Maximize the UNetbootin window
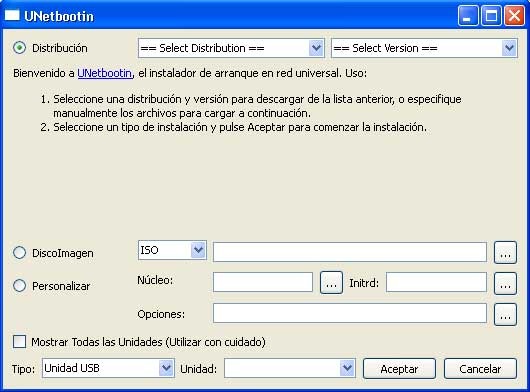The image size is (530, 392). (491, 16)
